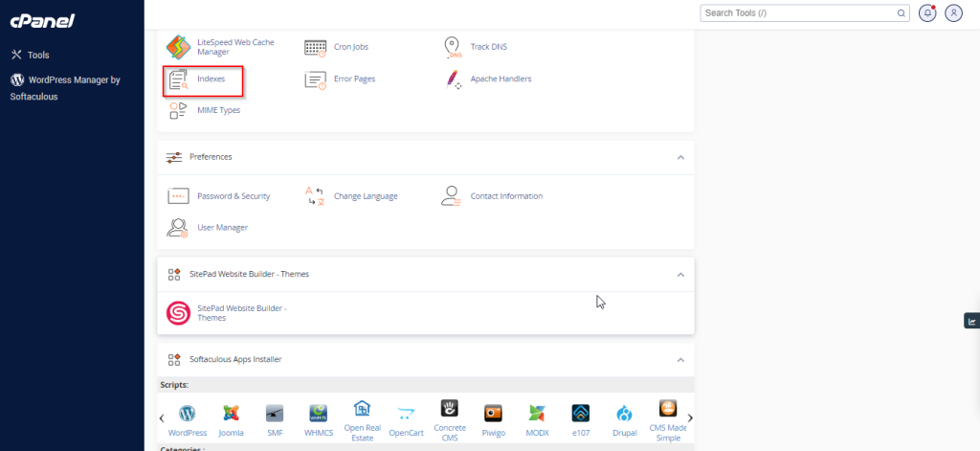This screenshot has width=980, height=451.
Task: Open the Track DNS link text
Action: 489,47
